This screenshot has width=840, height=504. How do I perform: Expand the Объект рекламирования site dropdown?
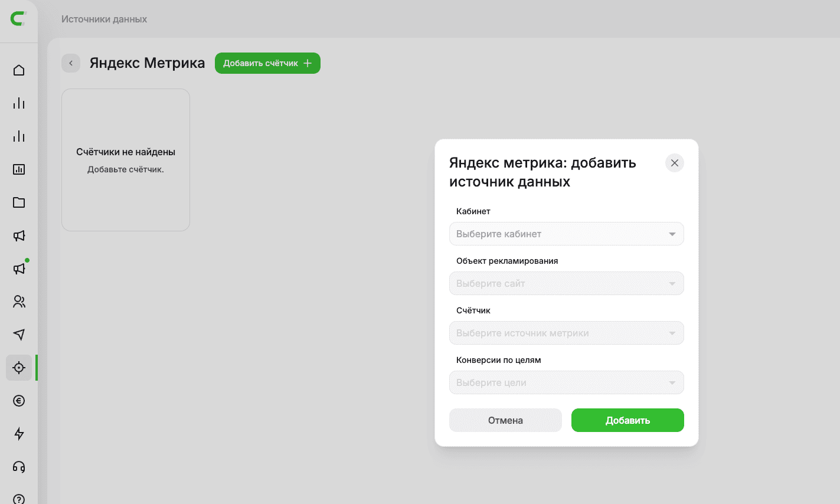click(567, 283)
